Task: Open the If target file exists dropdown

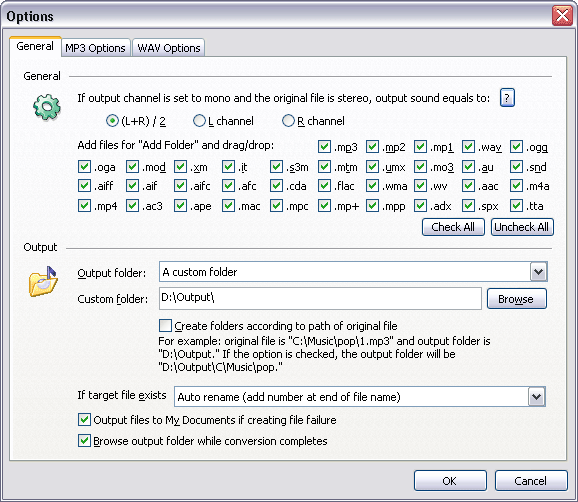Action: pos(536,397)
